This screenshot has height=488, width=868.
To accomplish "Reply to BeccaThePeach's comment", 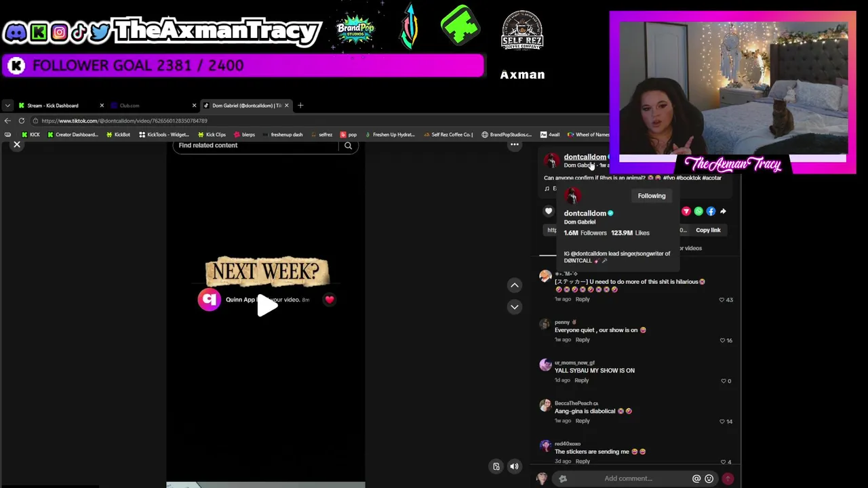I will point(583,421).
